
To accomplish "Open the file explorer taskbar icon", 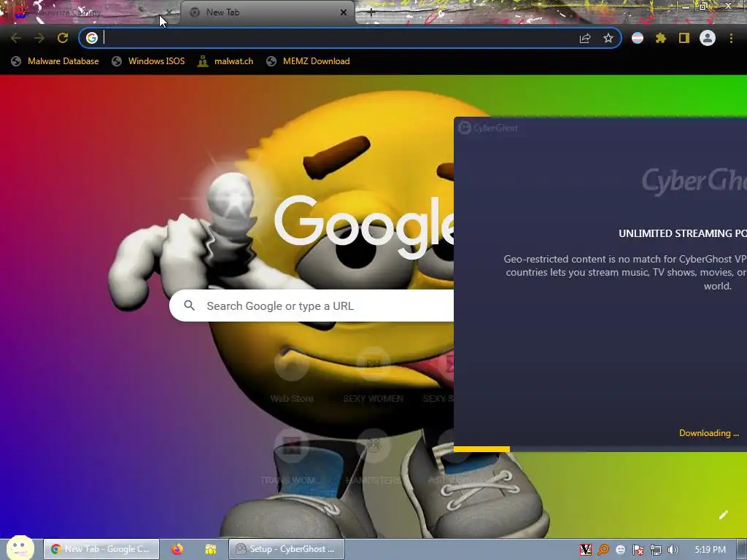I will (211, 549).
